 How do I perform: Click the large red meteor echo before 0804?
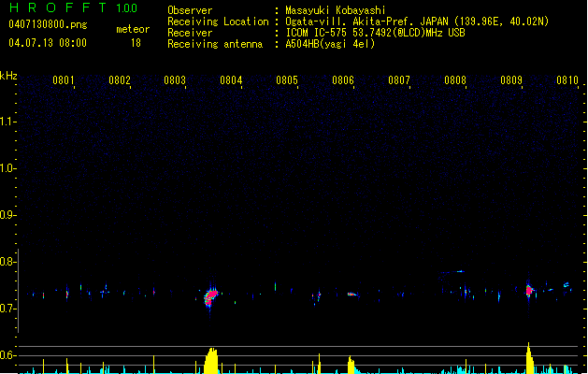pyautogui.click(x=210, y=296)
